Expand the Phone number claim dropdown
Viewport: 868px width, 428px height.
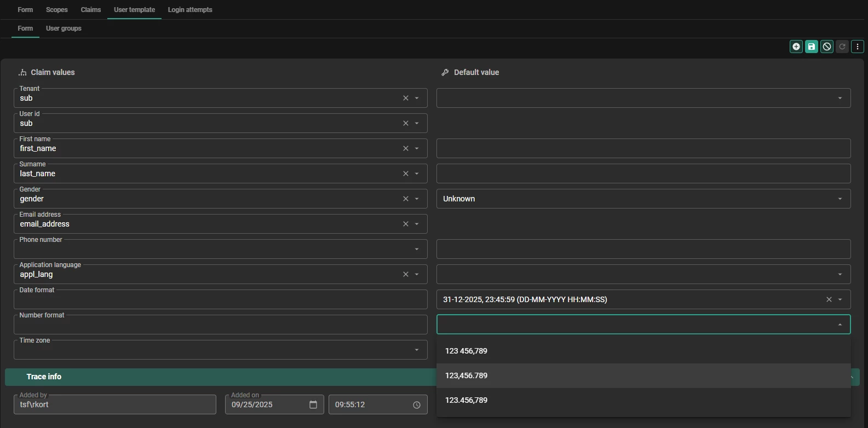point(417,249)
